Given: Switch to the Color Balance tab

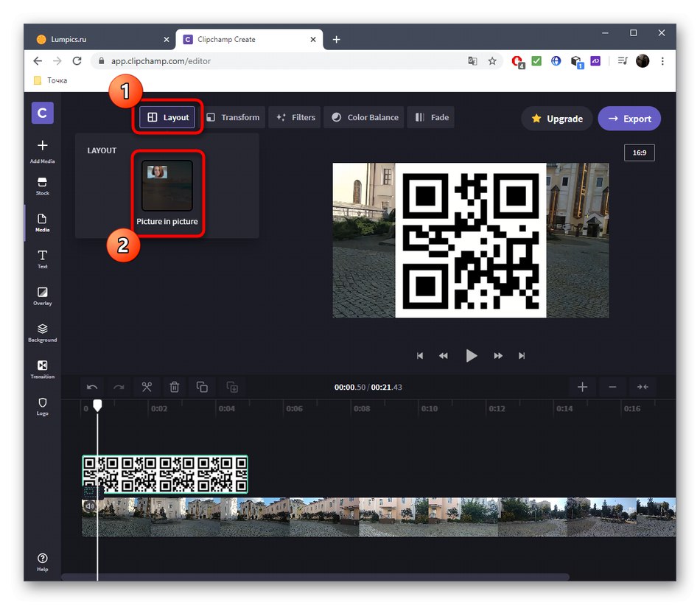Looking at the screenshot, I should 364,117.
